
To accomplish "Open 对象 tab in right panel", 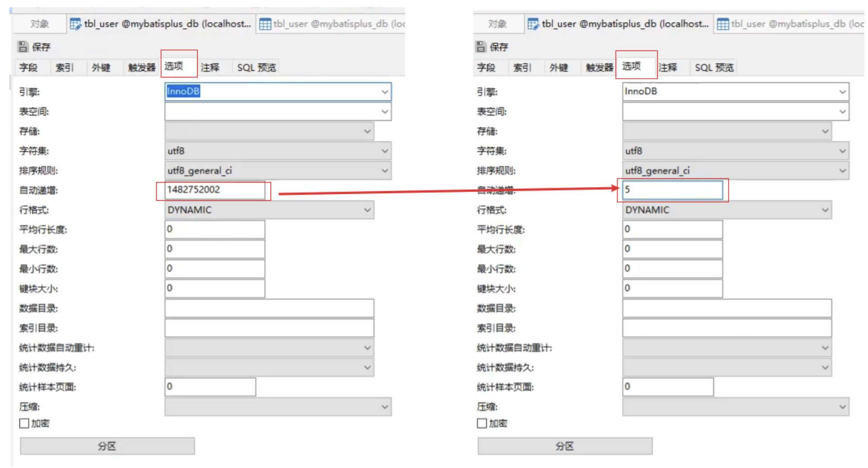I will 497,24.
